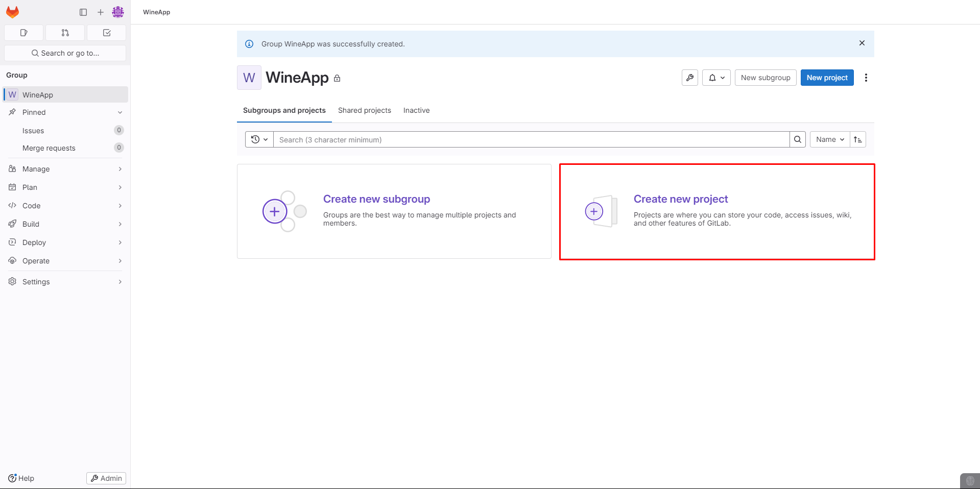The image size is (980, 489).
Task: Switch to the Shared projects tab
Action: 365,110
